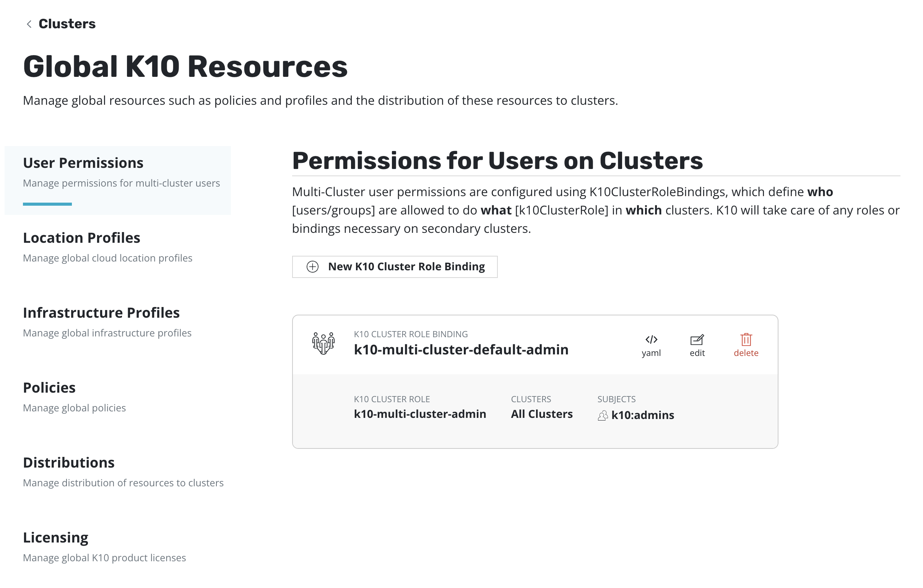The width and height of the screenshot is (923, 588).
Task: Open the Location Profiles section
Action: [82, 238]
